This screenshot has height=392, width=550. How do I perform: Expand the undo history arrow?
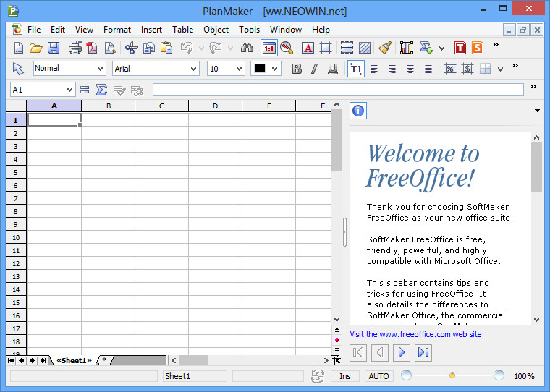201,48
